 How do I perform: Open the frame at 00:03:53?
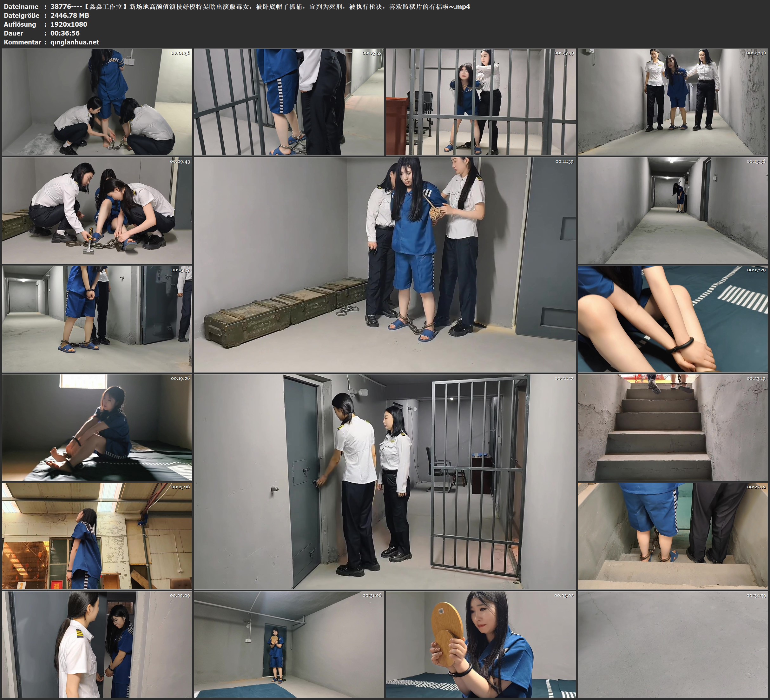289,102
